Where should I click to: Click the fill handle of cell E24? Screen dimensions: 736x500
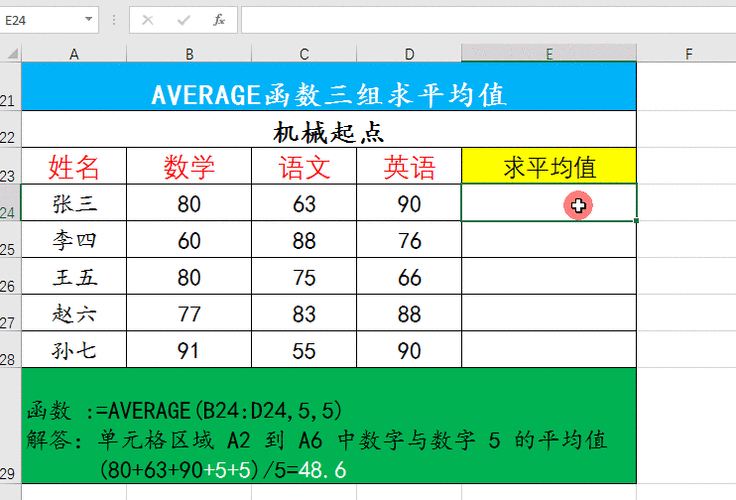click(x=636, y=220)
